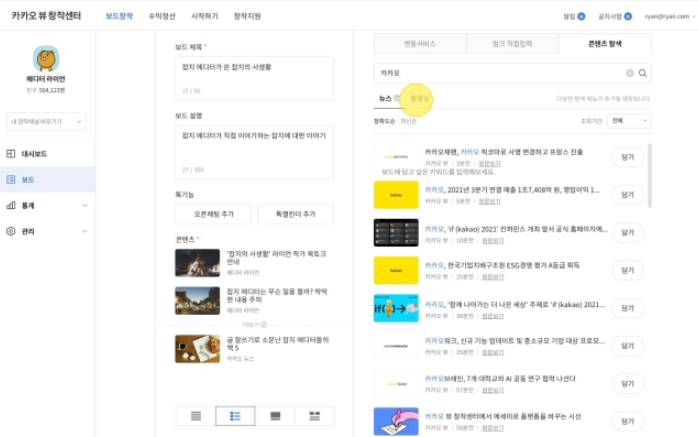Go to the 시작하기 top menu

pos(205,16)
